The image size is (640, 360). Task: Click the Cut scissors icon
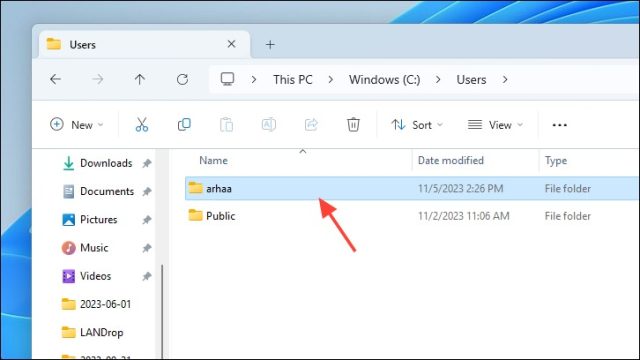coord(142,124)
